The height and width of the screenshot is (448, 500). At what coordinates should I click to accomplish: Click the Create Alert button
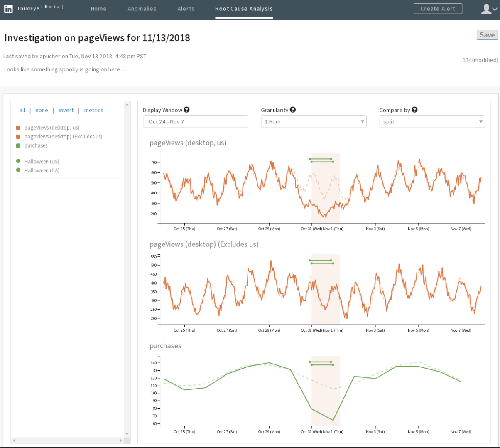coord(438,8)
